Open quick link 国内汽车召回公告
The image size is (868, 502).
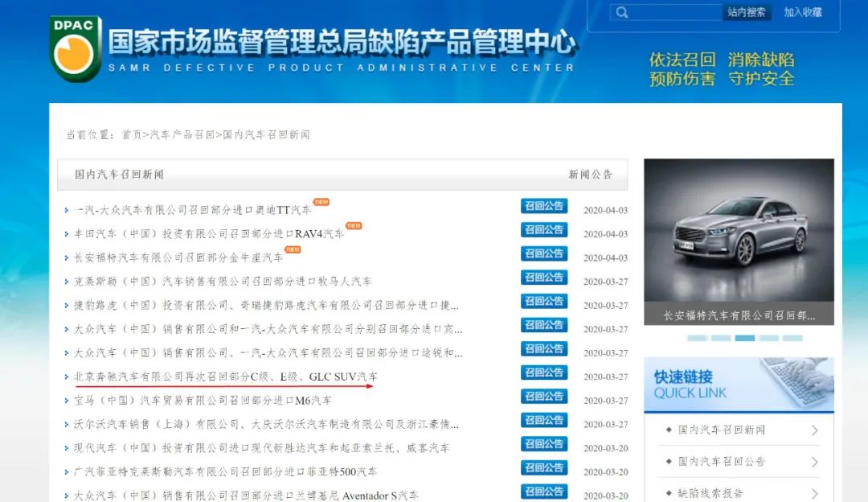tap(721, 462)
